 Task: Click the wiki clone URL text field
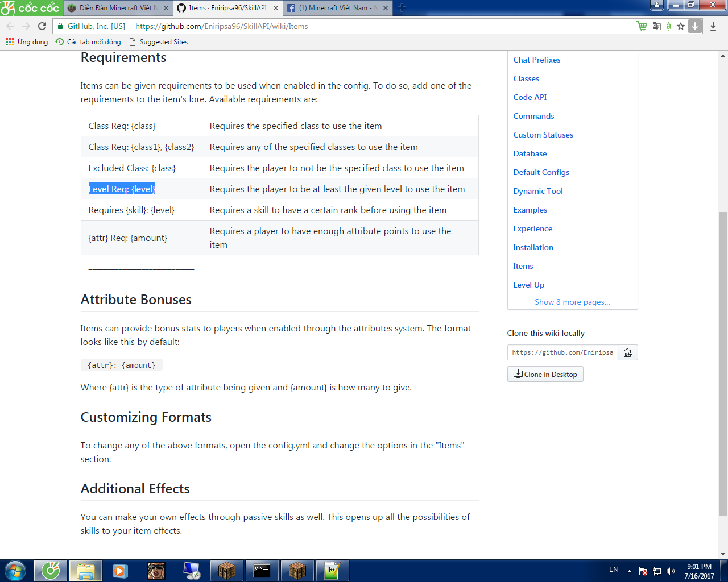tap(562, 352)
